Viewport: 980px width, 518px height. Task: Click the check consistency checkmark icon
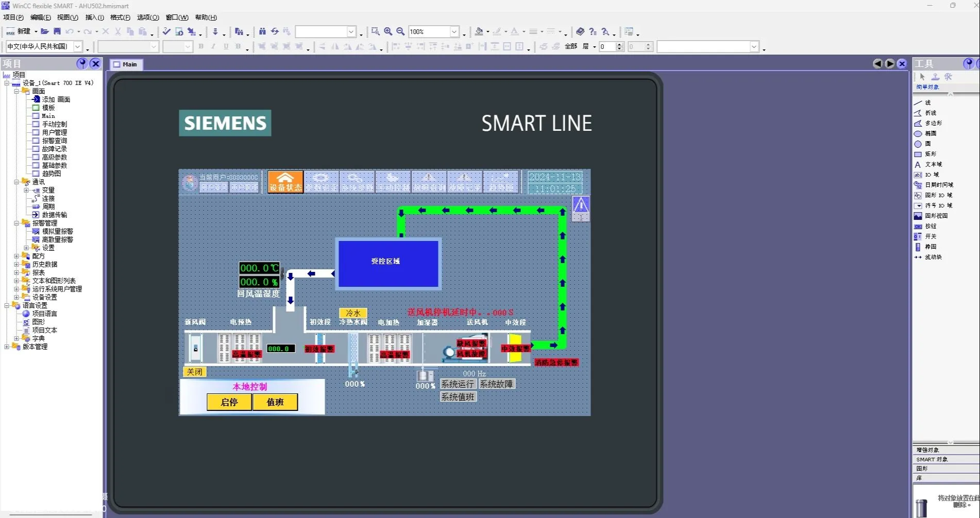pos(166,31)
